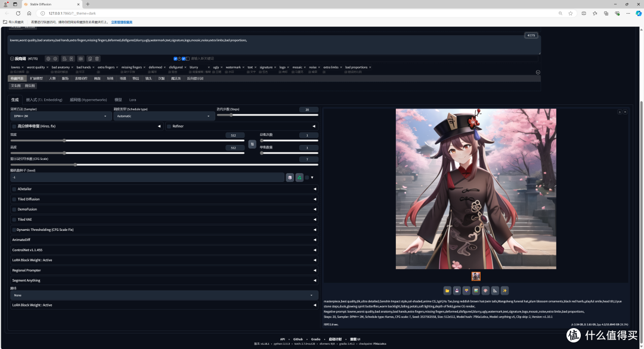Image resolution: width=644 pixels, height=349 pixels.
Task: Enable the DemoFusion checkbox
Action: click(x=14, y=209)
